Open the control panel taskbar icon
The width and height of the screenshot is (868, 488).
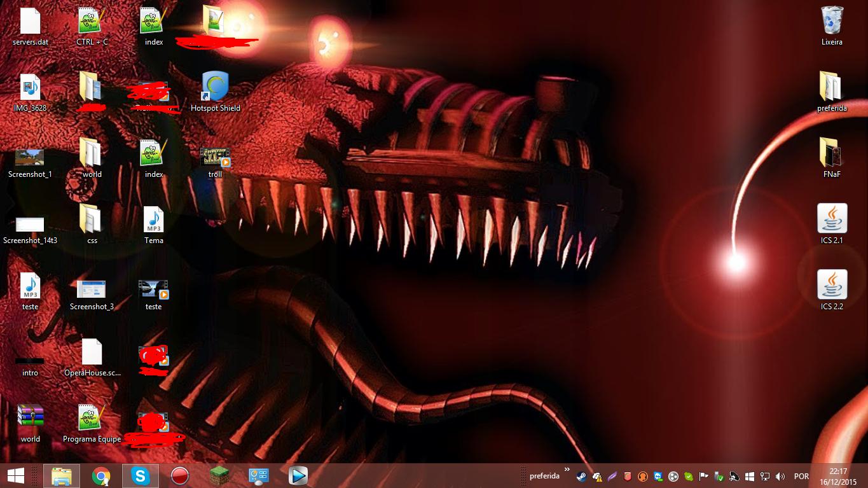259,475
